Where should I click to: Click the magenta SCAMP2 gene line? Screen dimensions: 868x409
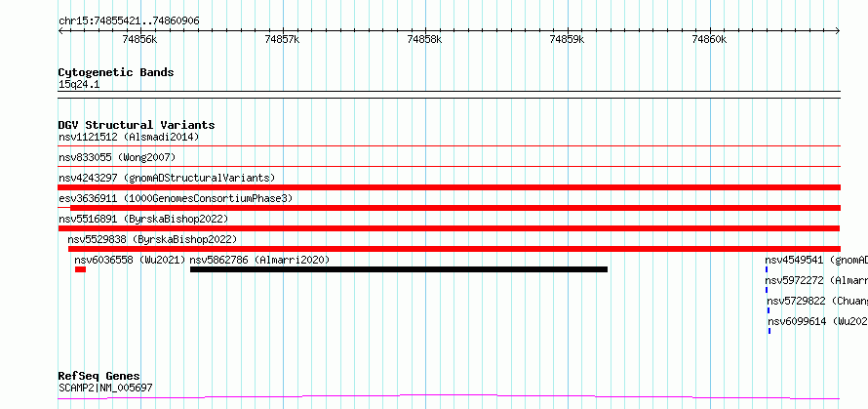pos(450,396)
